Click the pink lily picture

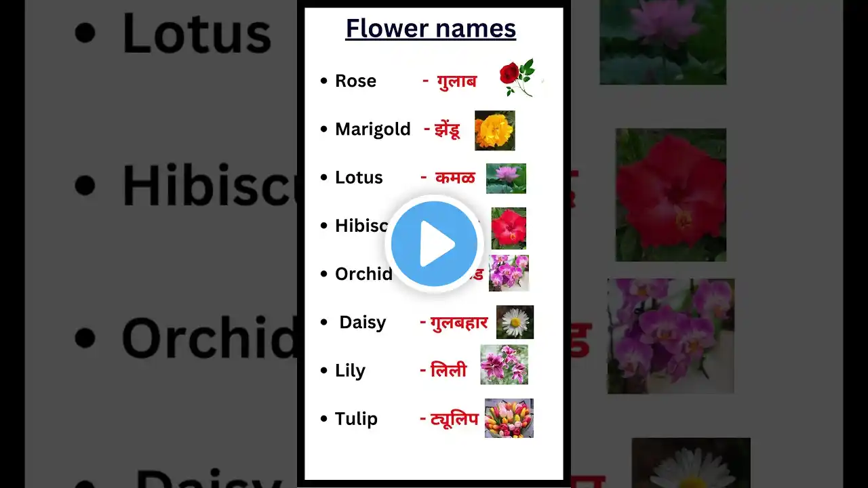504,365
